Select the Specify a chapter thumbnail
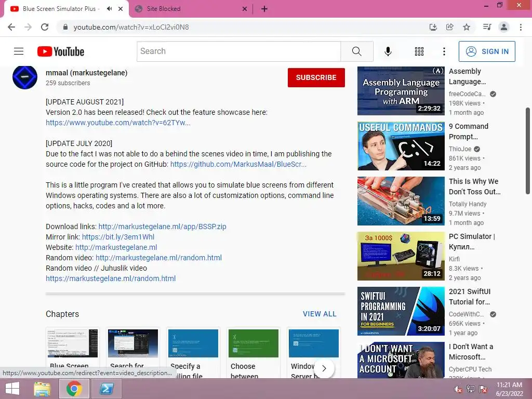This screenshot has width=532, height=399. [193, 343]
